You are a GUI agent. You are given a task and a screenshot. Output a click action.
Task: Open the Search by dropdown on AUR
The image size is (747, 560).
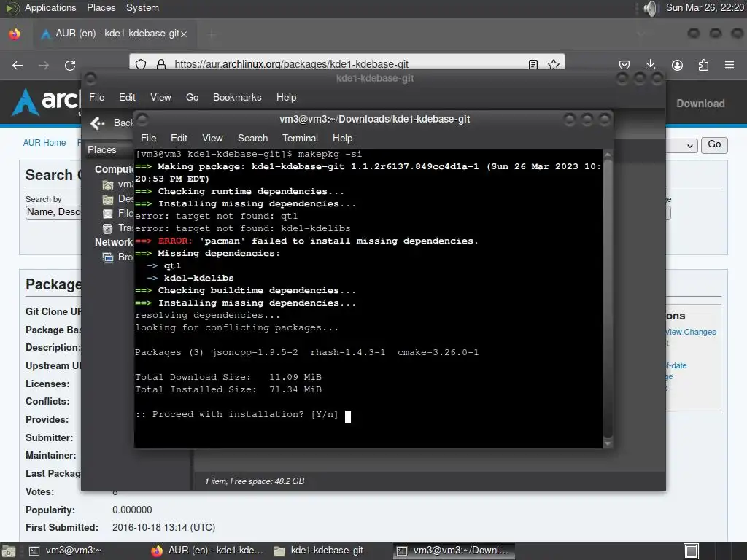53,212
